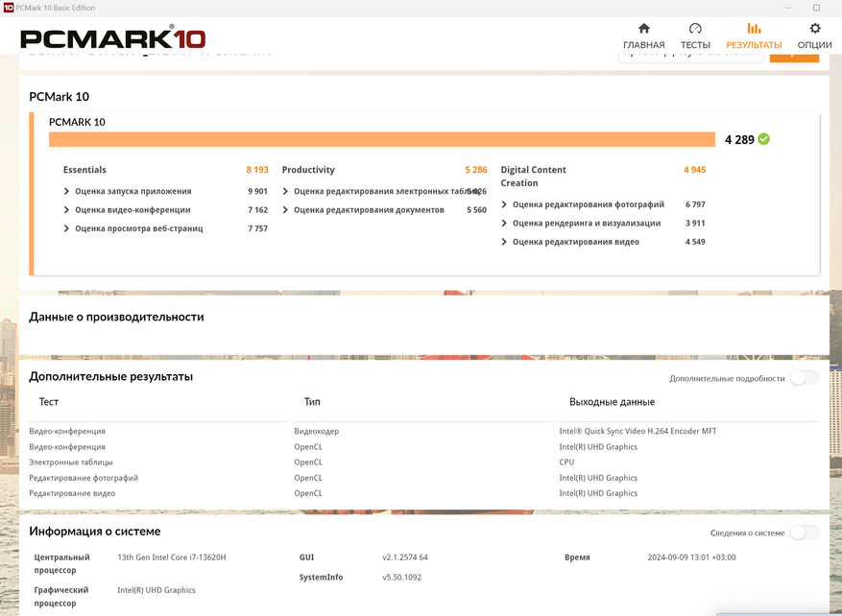Minimize the PCMark 10 window
The height and width of the screenshot is (616, 842).
coord(788,8)
